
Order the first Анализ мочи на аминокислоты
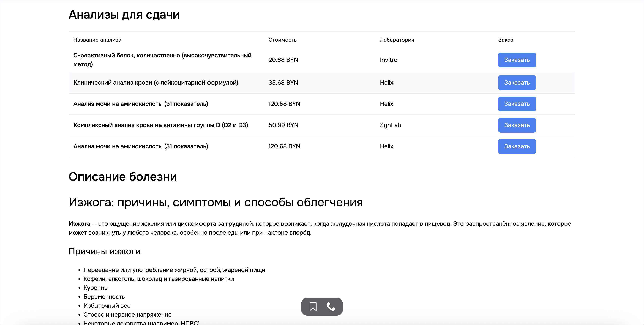click(517, 104)
